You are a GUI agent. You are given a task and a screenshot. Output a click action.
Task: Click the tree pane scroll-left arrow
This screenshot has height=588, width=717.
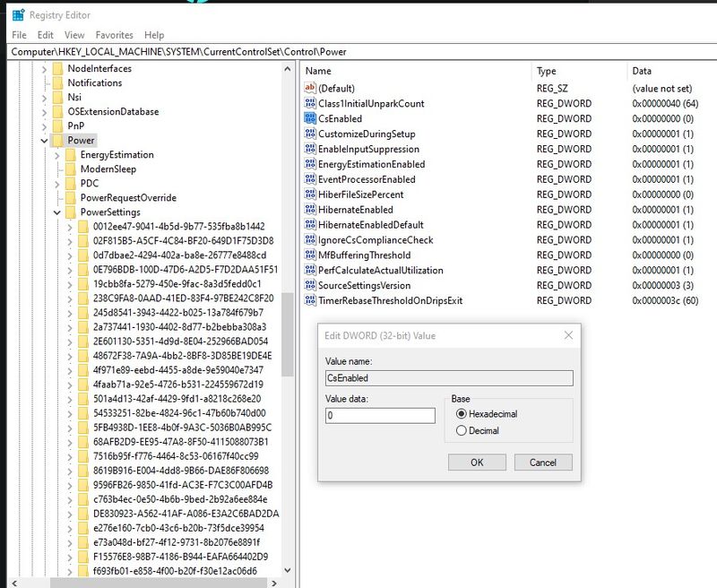[14, 583]
